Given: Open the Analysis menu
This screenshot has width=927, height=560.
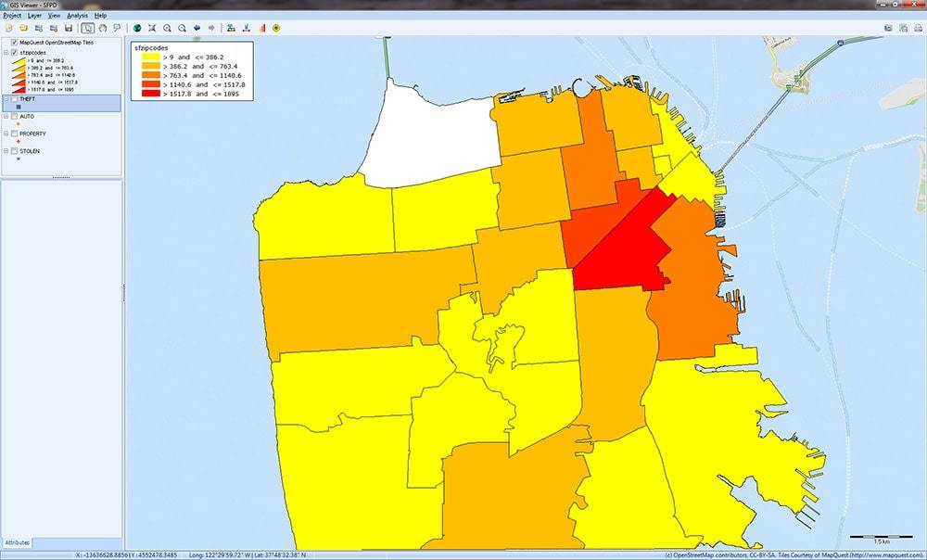Looking at the screenshot, I should tap(77, 16).
